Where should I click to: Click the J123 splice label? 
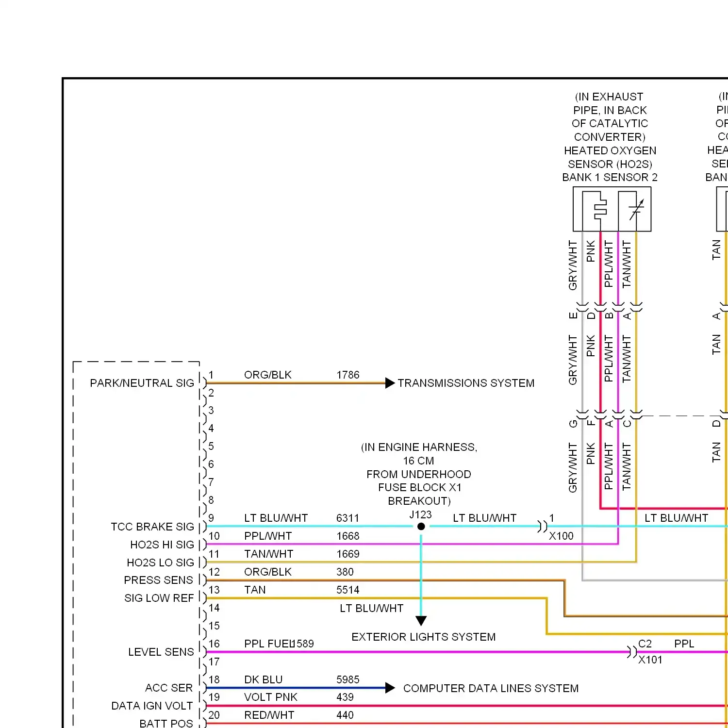[x=420, y=515]
